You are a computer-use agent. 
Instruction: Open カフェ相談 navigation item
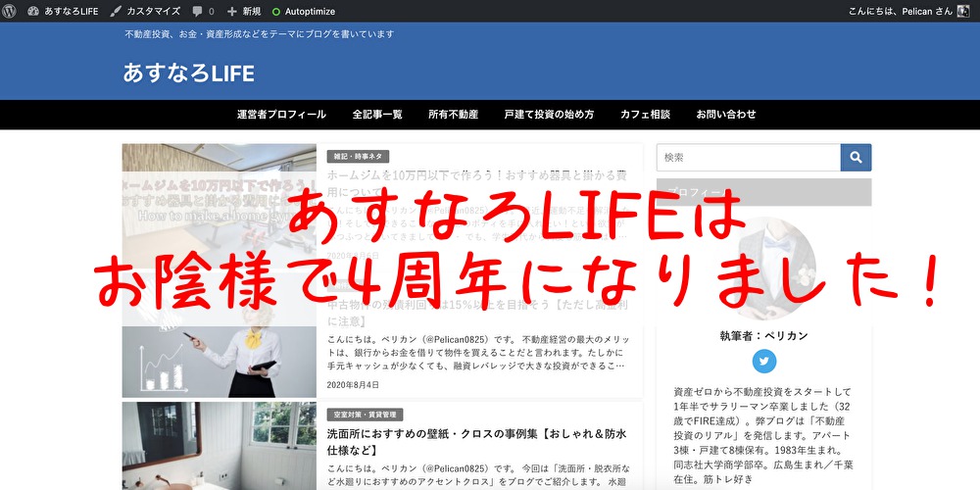tap(645, 115)
